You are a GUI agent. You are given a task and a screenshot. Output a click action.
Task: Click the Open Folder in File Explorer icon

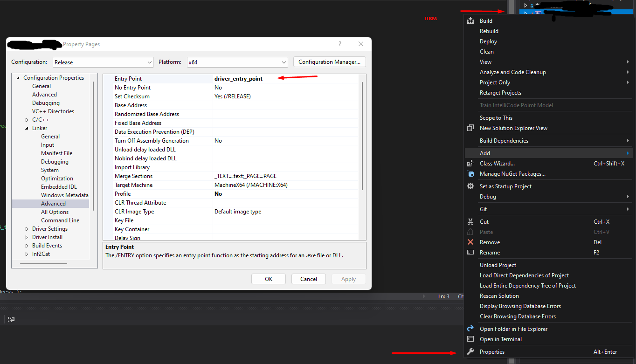tap(470, 329)
